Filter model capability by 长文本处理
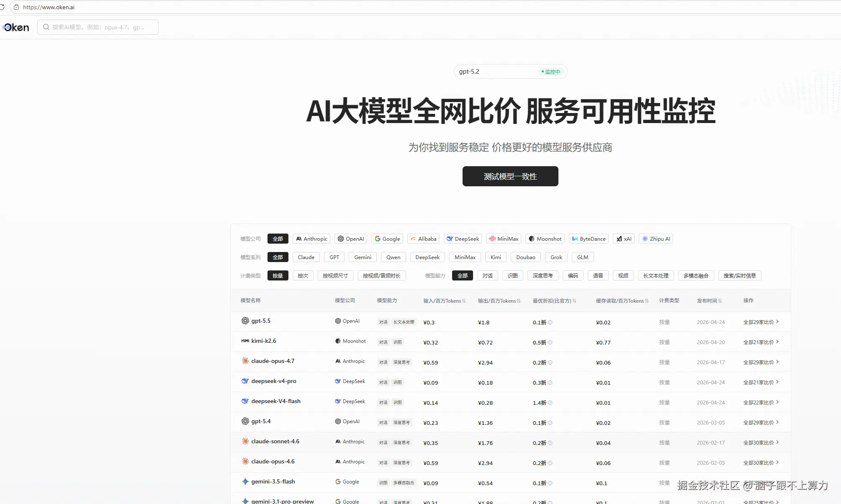The image size is (841, 504). point(656,275)
